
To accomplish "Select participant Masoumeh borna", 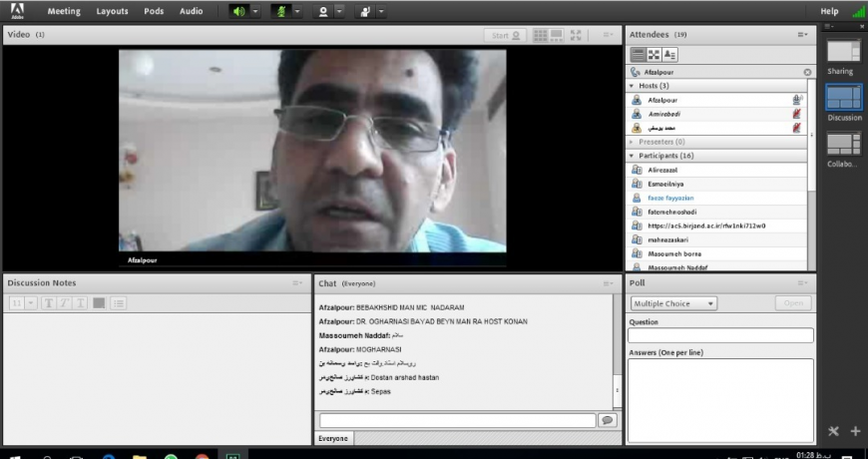I will point(716,254).
